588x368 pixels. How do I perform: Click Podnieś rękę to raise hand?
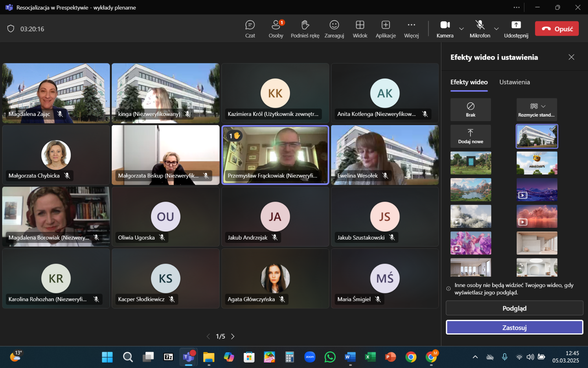click(x=305, y=29)
